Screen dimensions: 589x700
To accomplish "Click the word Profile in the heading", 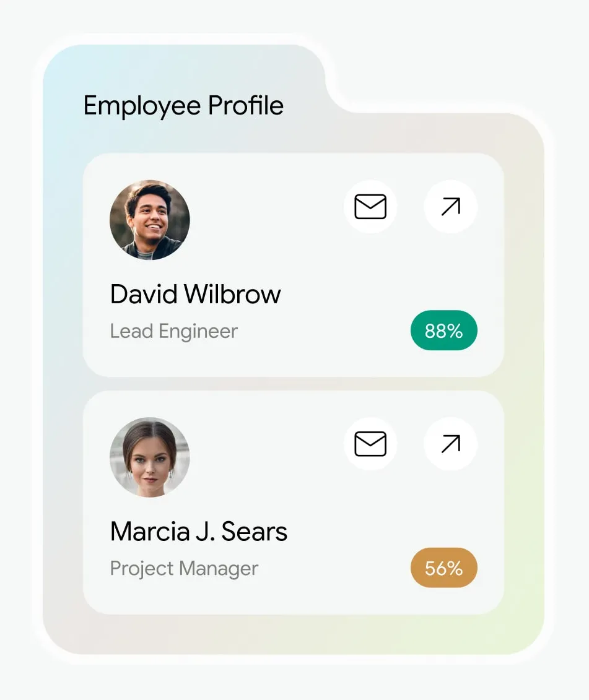I will (246, 106).
